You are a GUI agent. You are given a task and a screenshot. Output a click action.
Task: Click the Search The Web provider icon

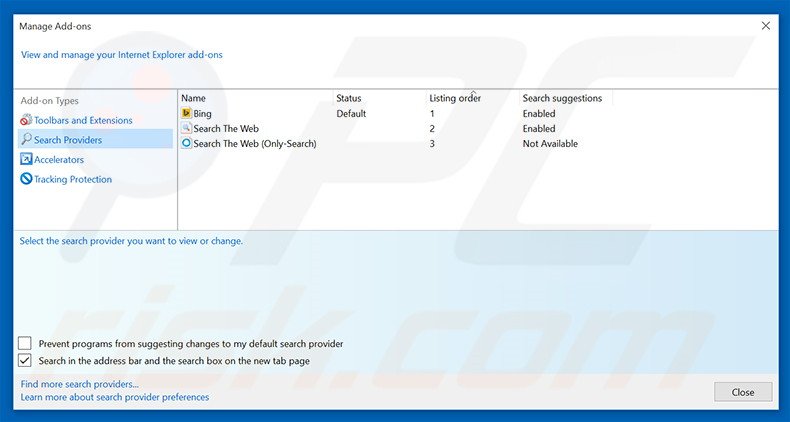click(186, 128)
